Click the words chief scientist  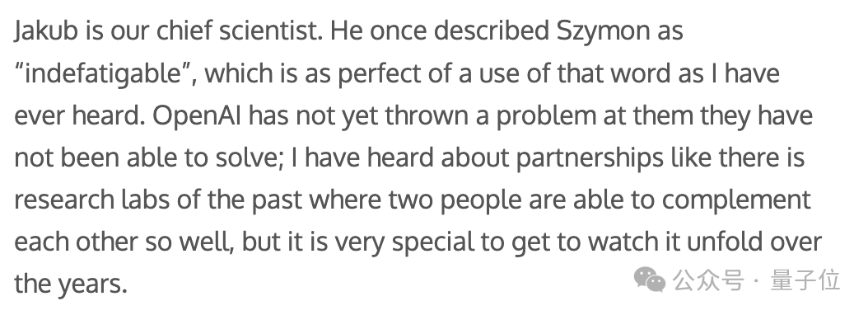click(x=239, y=31)
